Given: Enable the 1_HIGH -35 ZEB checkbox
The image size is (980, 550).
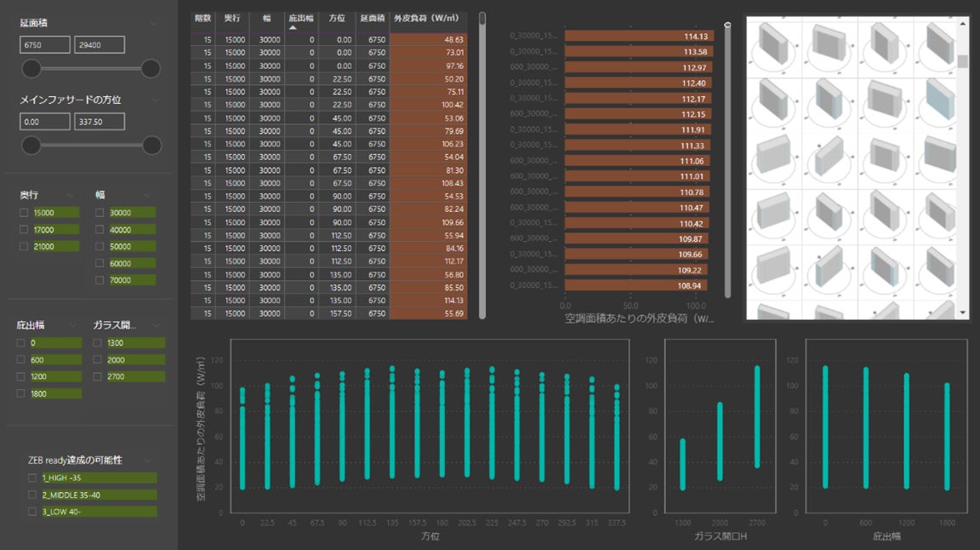Looking at the screenshot, I should (x=32, y=478).
